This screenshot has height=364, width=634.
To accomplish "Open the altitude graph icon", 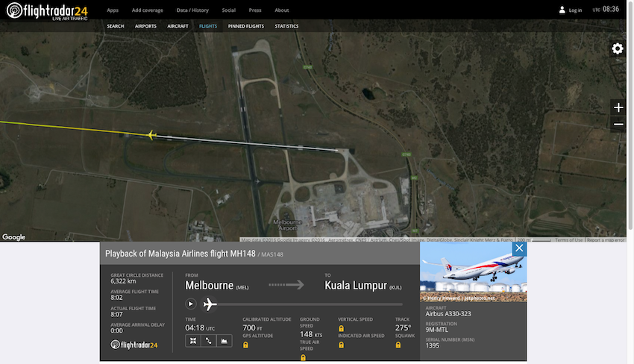I will [x=225, y=341].
